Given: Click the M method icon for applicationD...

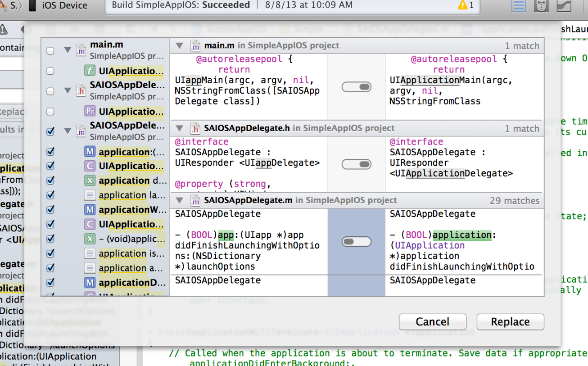Looking at the screenshot, I should (x=90, y=282).
